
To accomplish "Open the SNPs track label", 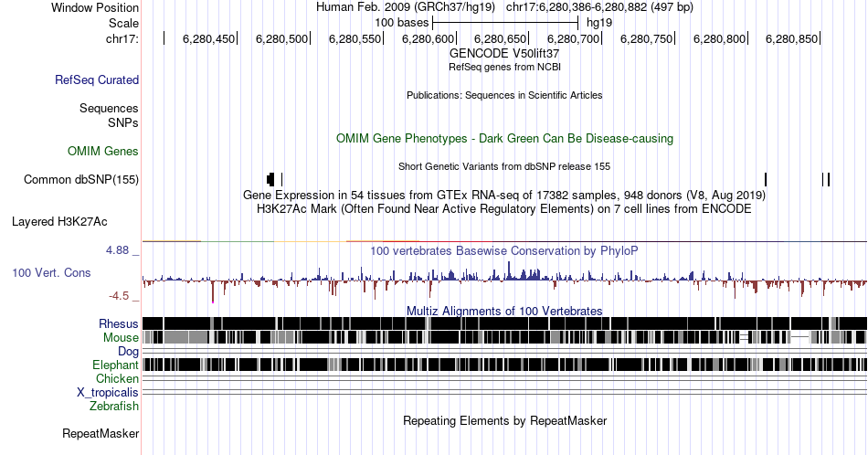I will [123, 122].
